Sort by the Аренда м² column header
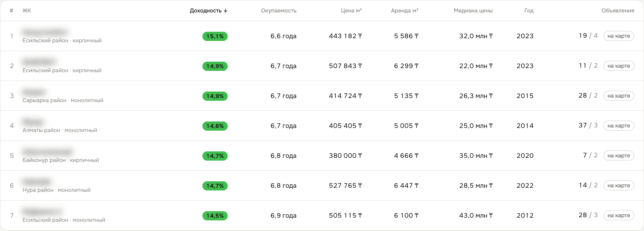This screenshot has height=231, width=644. pos(405,11)
